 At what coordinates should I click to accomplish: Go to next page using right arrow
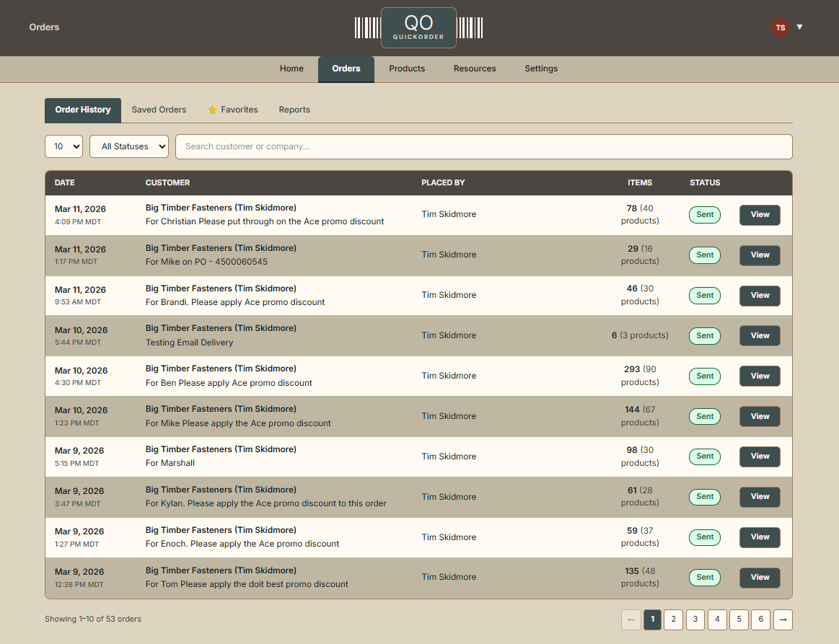tap(783, 619)
